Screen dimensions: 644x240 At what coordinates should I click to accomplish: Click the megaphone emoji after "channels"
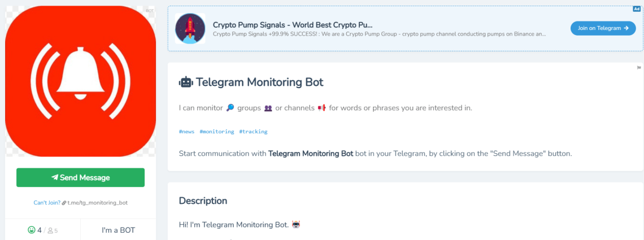(322, 108)
